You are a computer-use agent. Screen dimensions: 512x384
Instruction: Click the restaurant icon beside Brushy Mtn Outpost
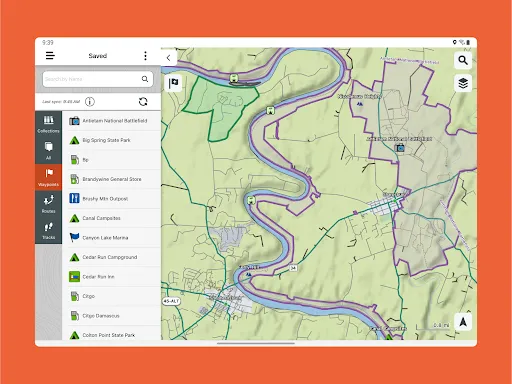[74, 198]
